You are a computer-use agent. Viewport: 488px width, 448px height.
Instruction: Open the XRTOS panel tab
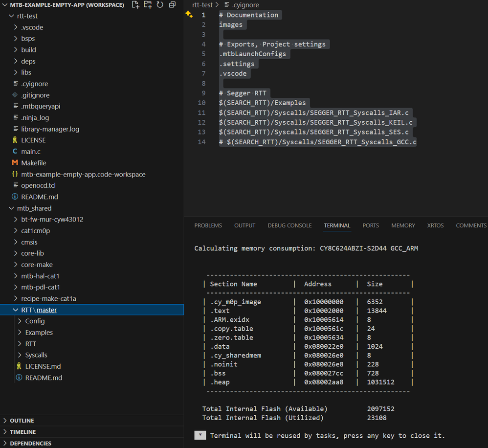coord(435,225)
